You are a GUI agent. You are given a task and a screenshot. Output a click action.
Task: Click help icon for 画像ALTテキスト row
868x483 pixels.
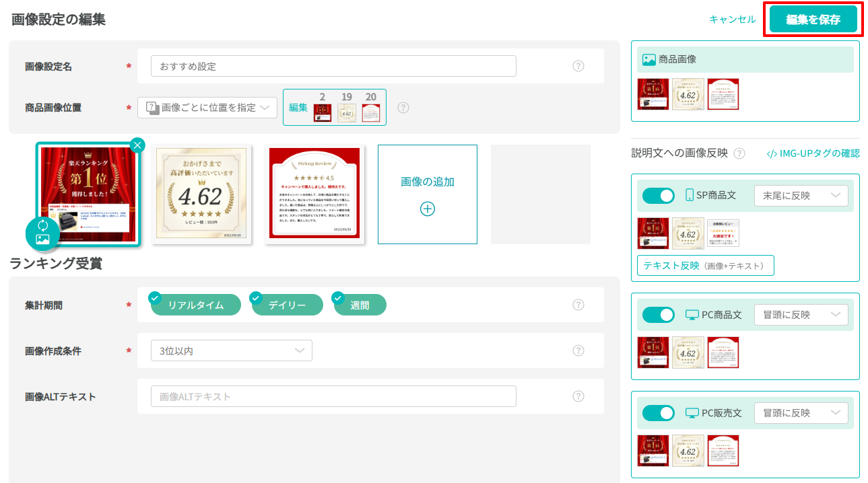[x=578, y=396]
